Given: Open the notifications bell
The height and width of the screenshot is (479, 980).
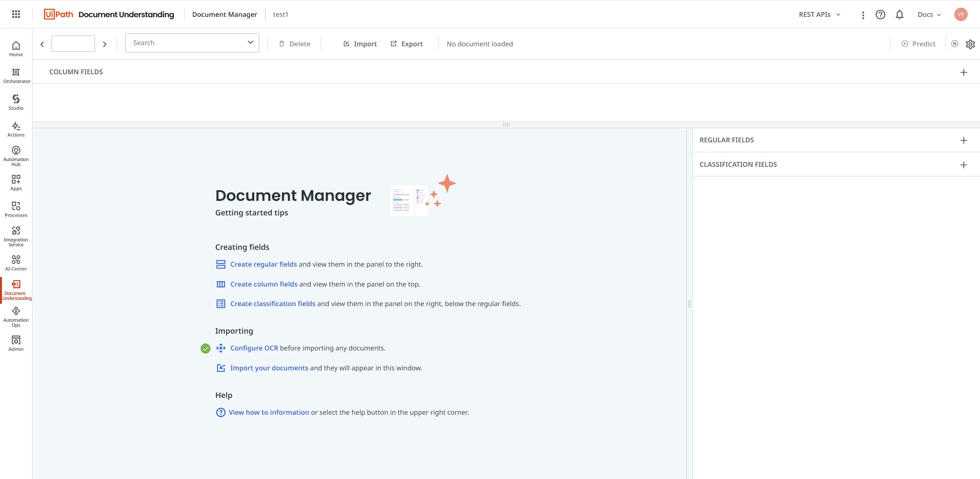Looking at the screenshot, I should coord(900,15).
